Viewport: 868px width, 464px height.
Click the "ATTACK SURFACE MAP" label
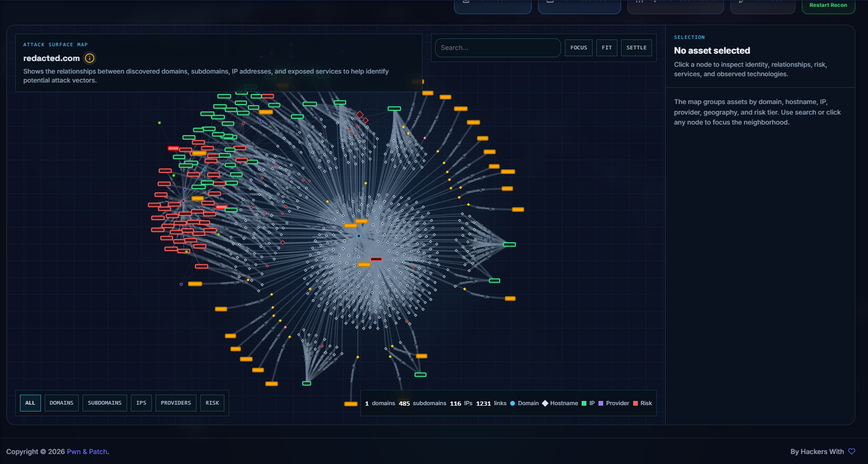(x=55, y=45)
